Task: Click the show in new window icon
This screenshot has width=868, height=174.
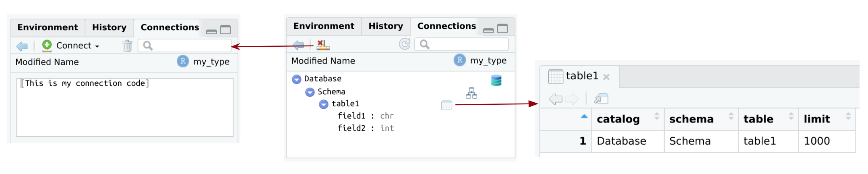Action: point(601,99)
